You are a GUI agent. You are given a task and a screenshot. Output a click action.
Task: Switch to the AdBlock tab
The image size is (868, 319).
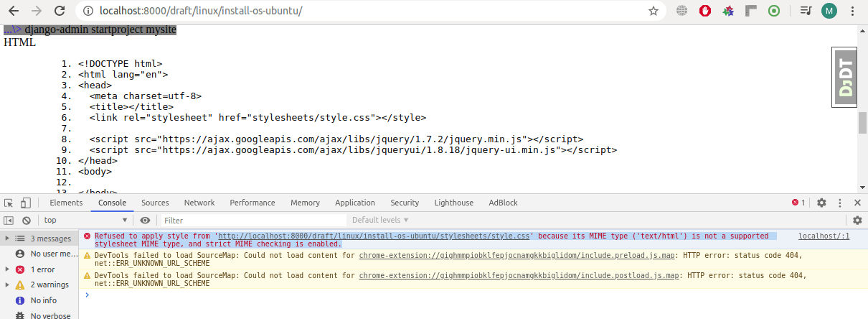(503, 203)
